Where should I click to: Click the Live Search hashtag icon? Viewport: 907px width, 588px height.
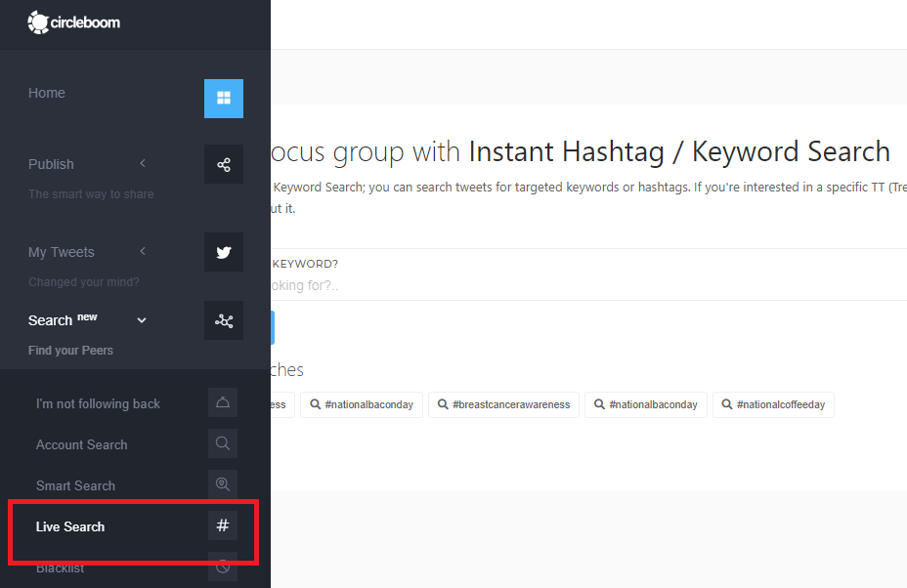pyautogui.click(x=223, y=525)
